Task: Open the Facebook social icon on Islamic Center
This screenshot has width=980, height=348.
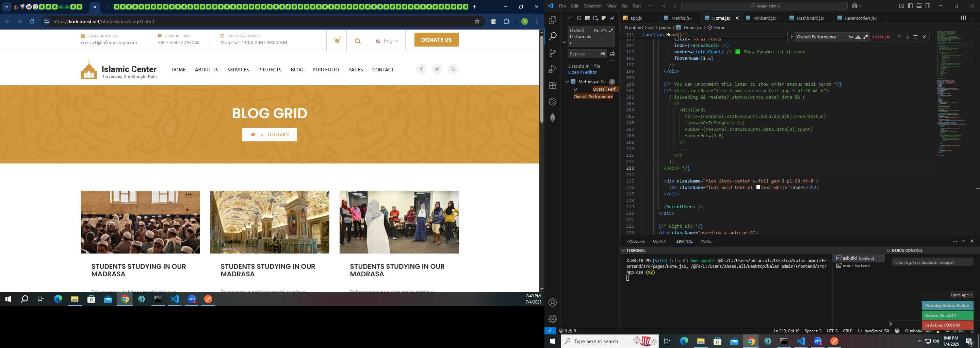Action: click(421, 69)
